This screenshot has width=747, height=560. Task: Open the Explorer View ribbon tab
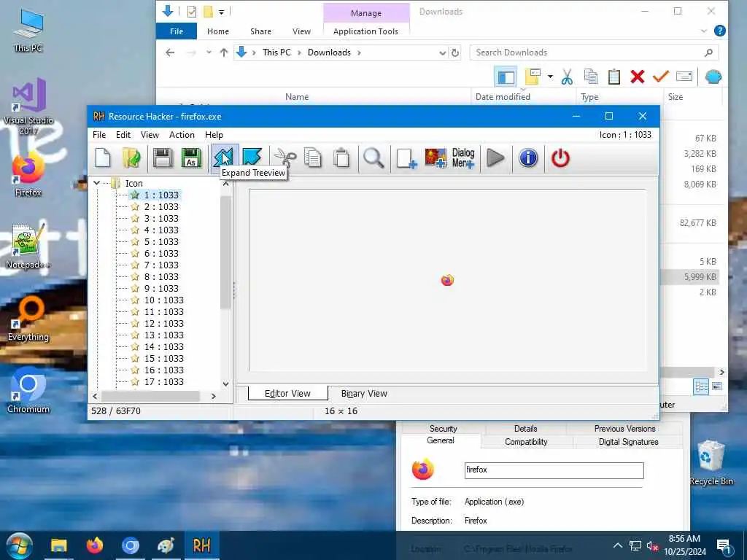pyautogui.click(x=301, y=31)
